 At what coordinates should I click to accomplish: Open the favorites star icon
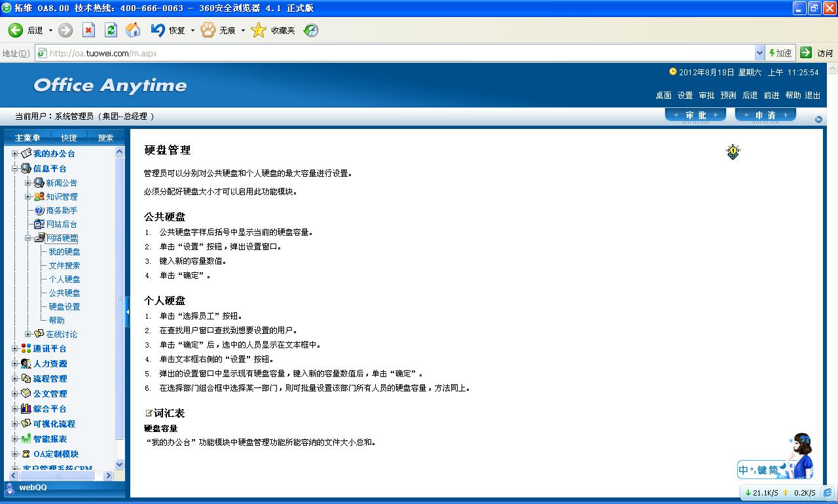(259, 30)
